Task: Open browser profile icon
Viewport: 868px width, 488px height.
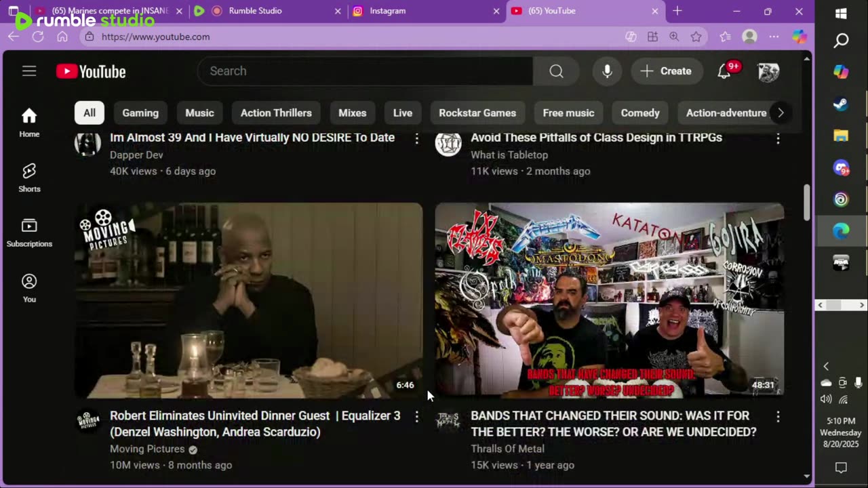Action: click(x=749, y=37)
